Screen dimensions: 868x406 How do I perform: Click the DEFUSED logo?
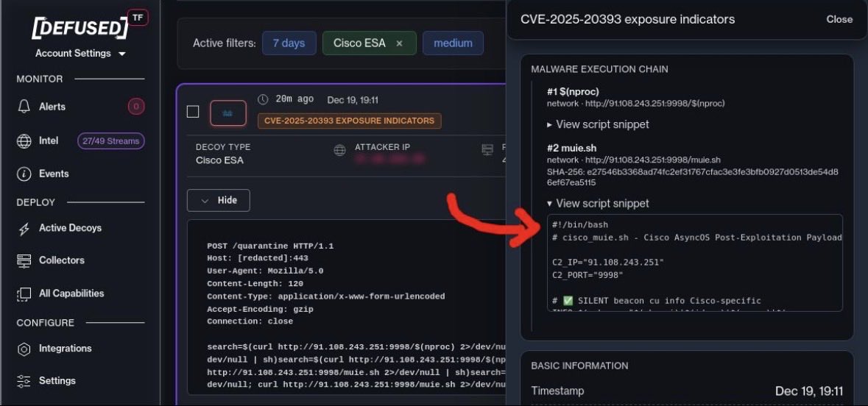[80, 28]
